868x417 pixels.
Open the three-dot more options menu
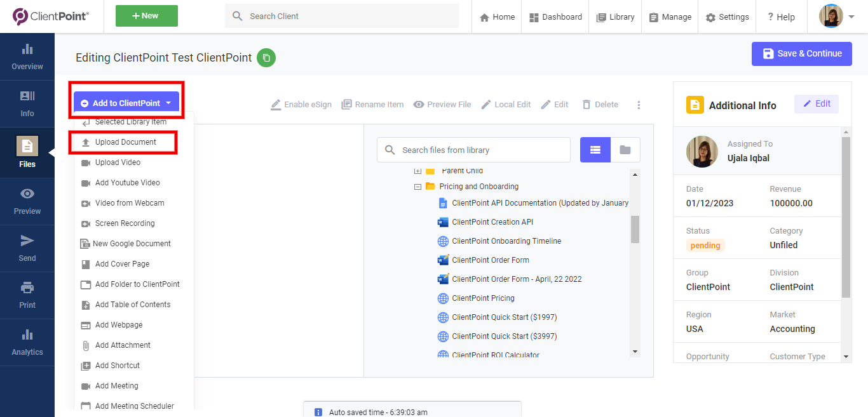click(639, 105)
